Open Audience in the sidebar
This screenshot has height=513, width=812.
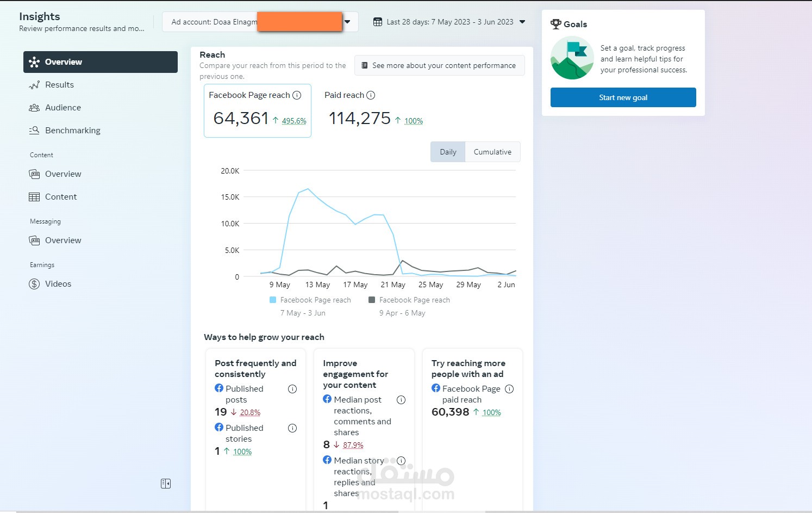click(63, 108)
